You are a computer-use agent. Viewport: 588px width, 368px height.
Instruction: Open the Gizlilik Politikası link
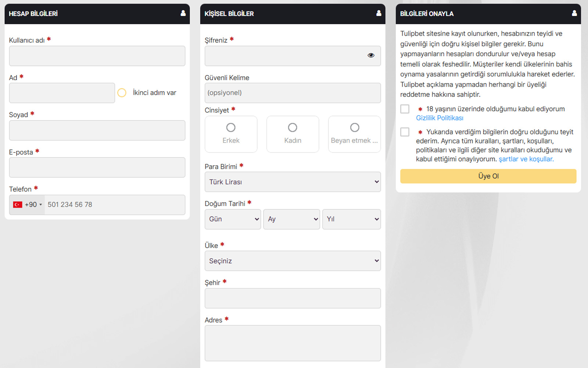440,118
